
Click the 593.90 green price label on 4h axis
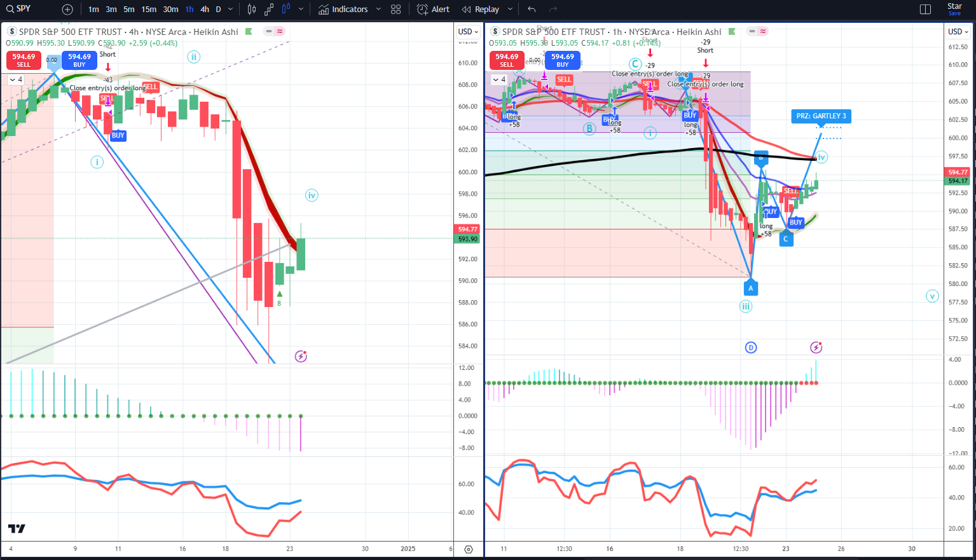point(468,239)
